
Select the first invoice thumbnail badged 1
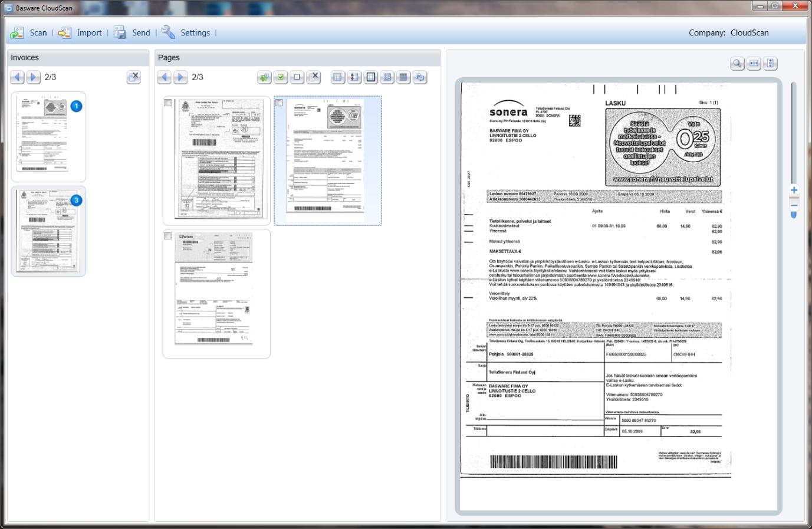48,137
